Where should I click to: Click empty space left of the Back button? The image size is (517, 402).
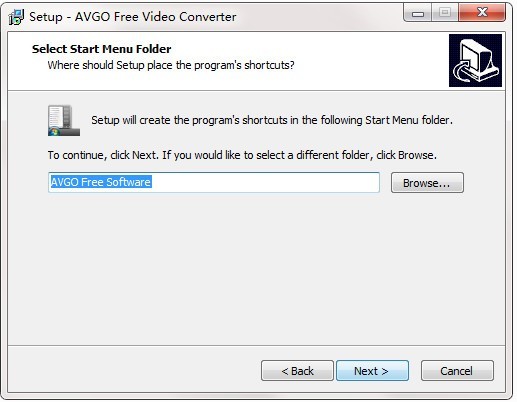(133, 370)
